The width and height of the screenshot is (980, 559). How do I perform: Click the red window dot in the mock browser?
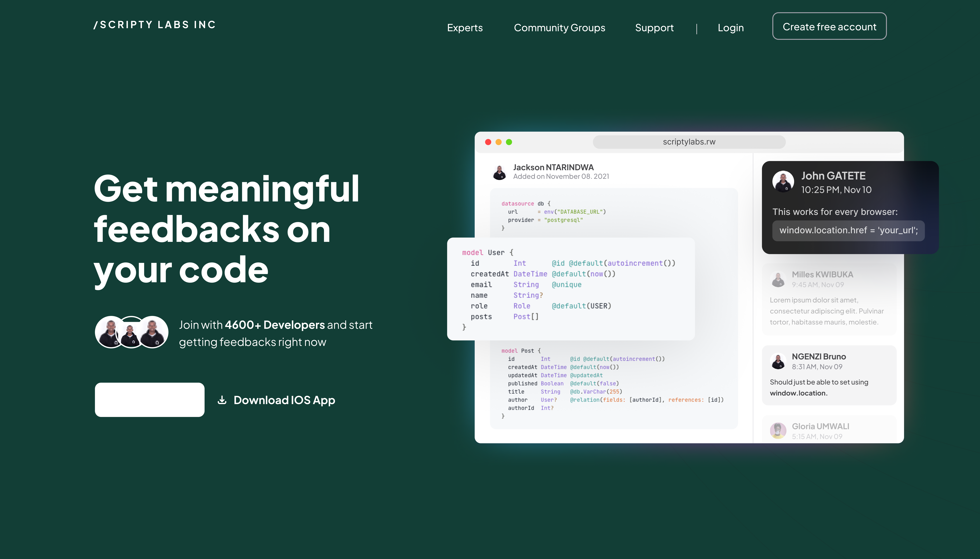pyautogui.click(x=488, y=142)
